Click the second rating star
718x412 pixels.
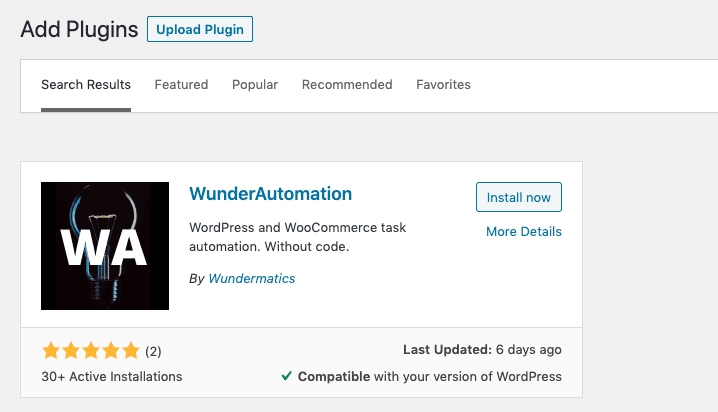point(71,351)
